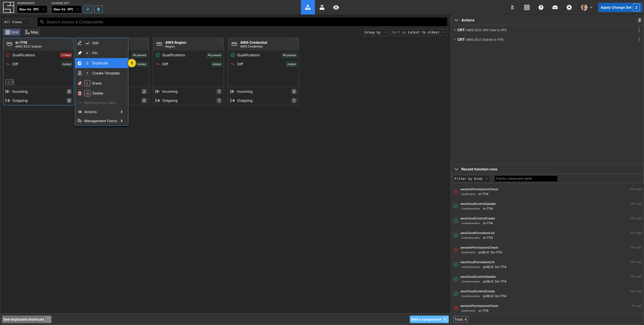The width and height of the screenshot is (644, 325).
Task: Open the Workspace How-to VPC dropdown
Action: click(x=32, y=9)
